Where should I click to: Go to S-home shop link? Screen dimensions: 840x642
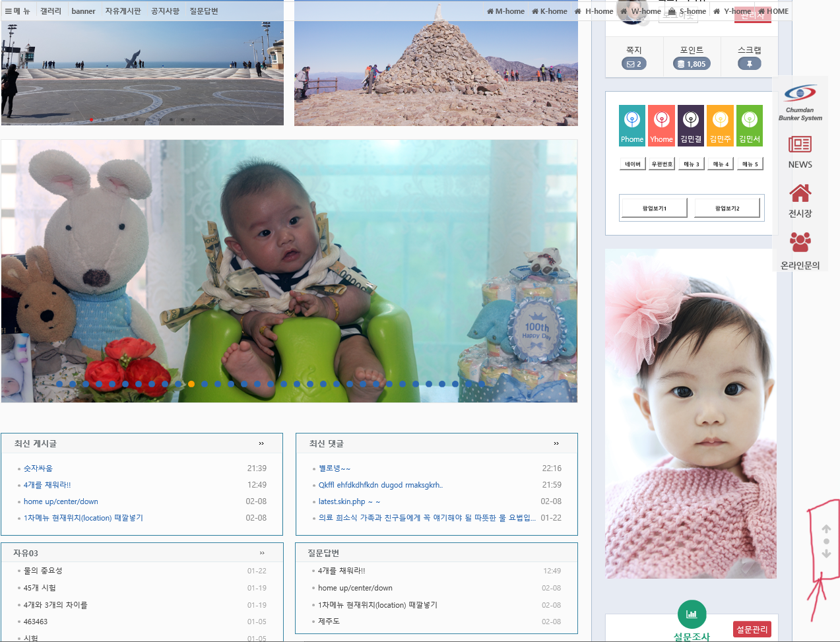pos(687,11)
